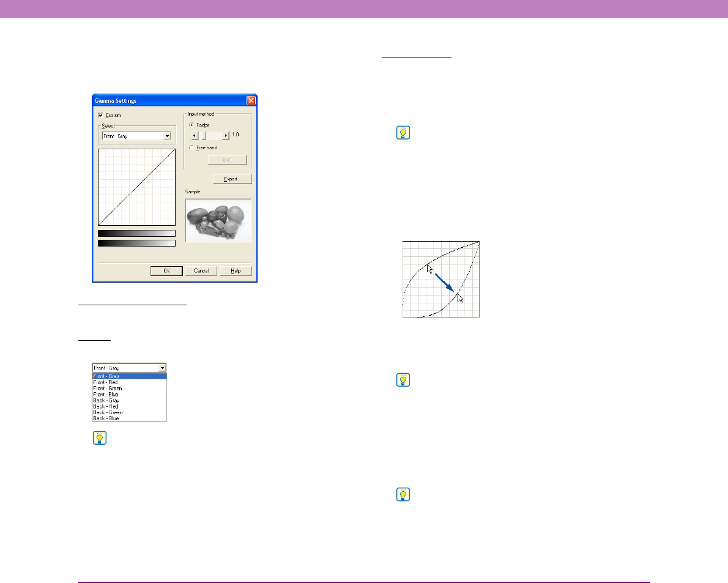This screenshot has width=728, height=583.
Task: Choose Front - Blue from the list
Action: [129, 395]
